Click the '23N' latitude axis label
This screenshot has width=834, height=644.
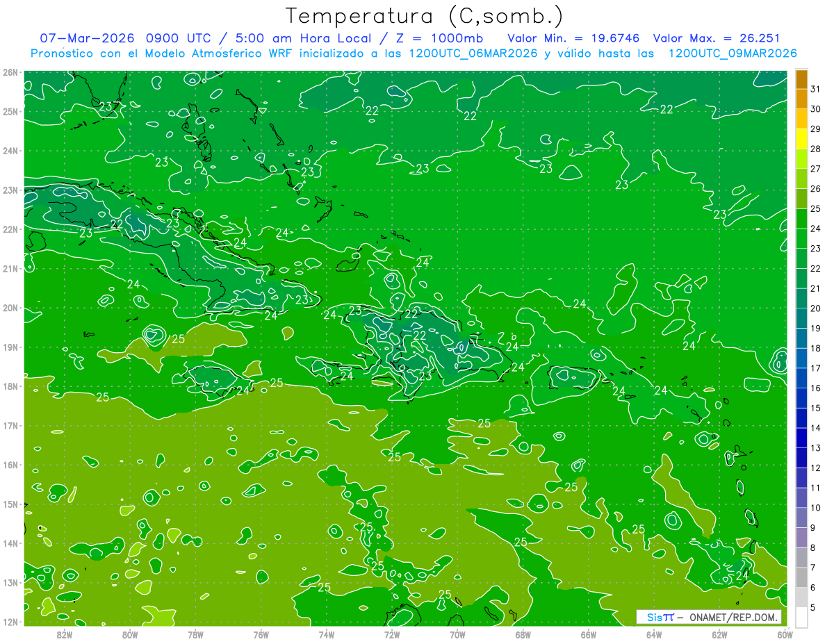point(10,190)
